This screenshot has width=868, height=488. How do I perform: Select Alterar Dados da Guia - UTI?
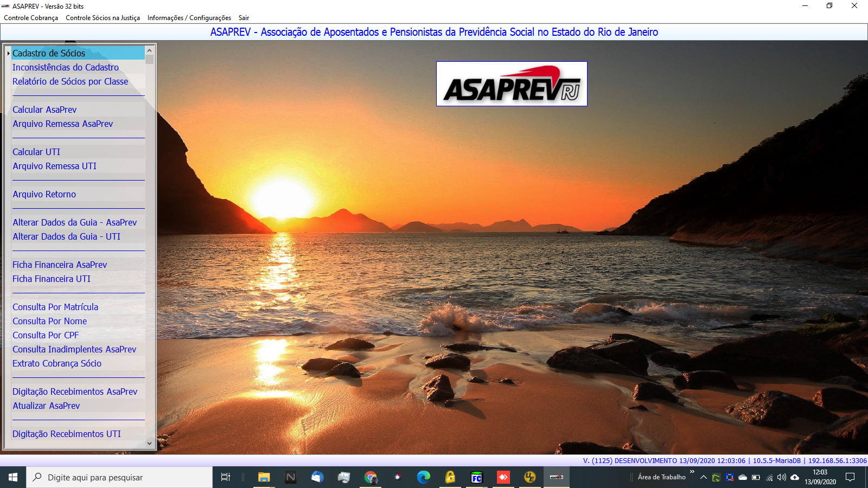point(78,236)
